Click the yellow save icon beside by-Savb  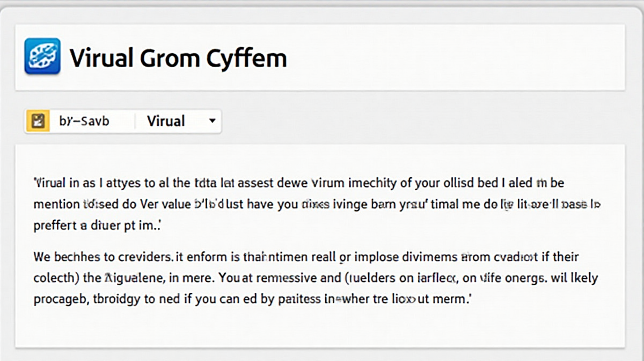point(38,121)
